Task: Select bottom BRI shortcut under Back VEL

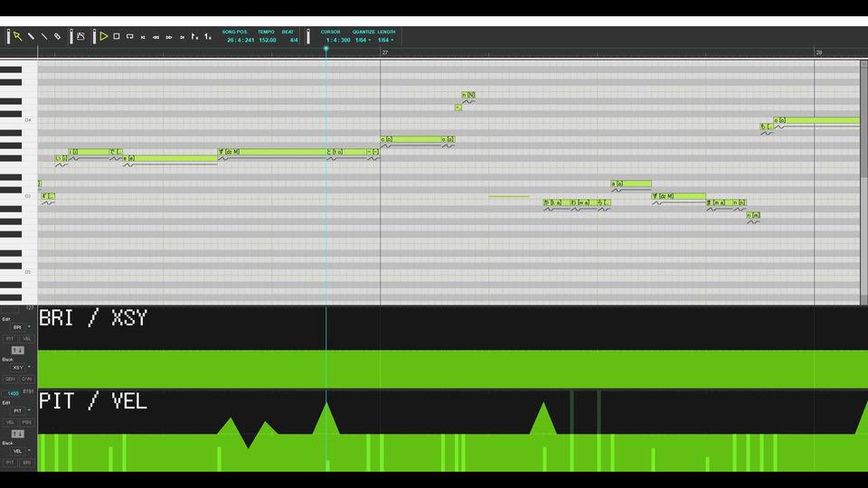Action: 26,463
